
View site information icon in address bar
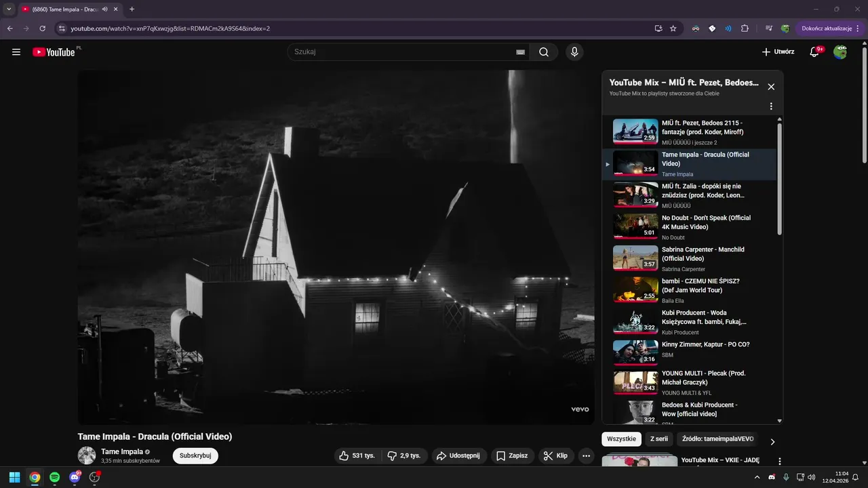click(62, 28)
